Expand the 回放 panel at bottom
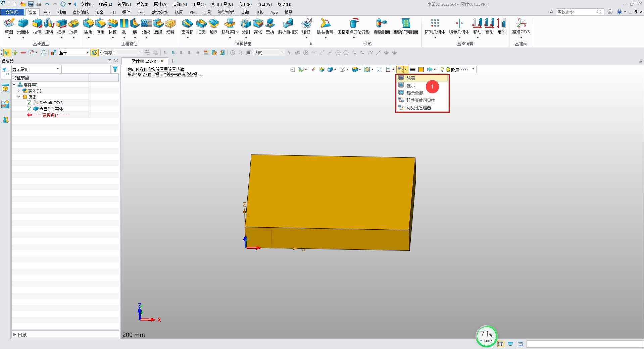This screenshot has width=644, height=349. coord(21,334)
